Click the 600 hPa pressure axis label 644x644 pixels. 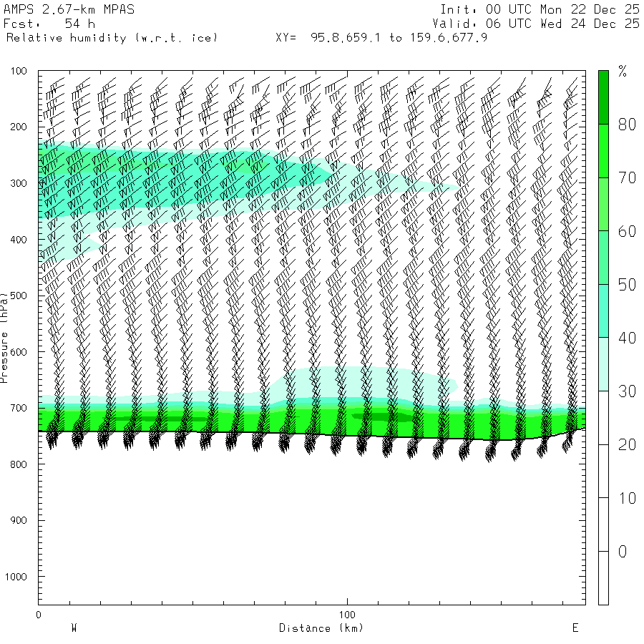tap(19, 352)
